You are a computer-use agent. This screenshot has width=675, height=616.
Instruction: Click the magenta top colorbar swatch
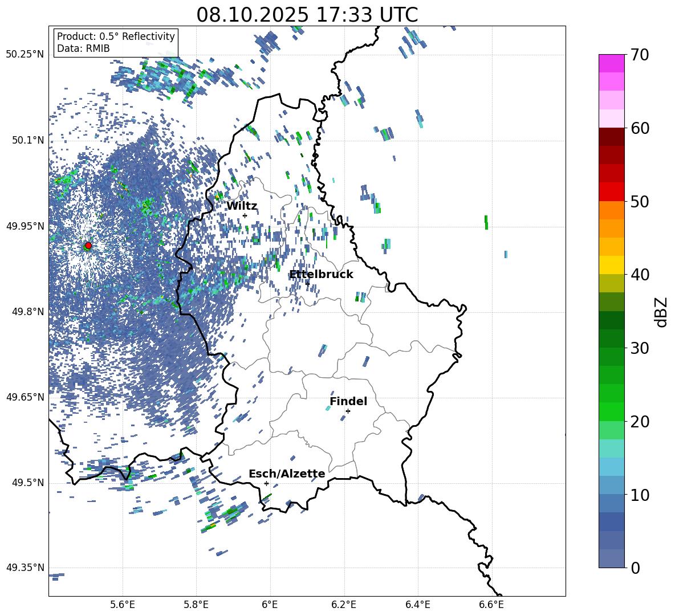611,63
